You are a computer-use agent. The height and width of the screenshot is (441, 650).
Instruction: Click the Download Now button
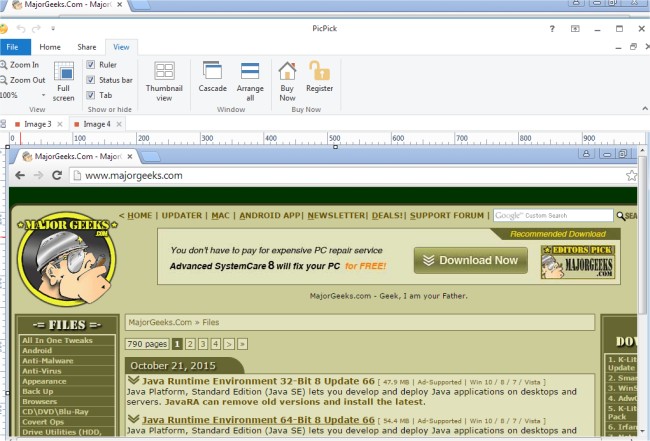coord(471,260)
